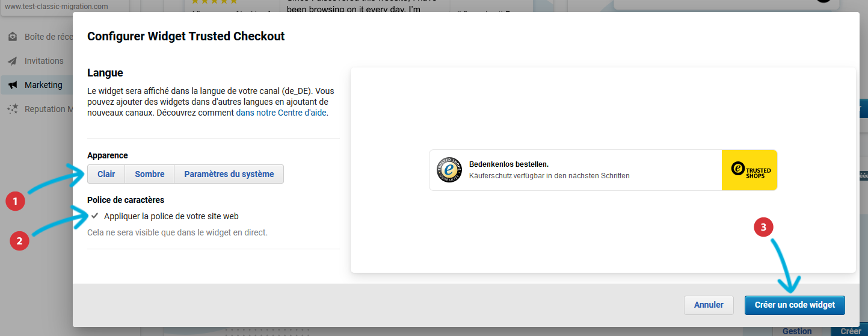Select the Clair appearance option
Screen dimensions: 868x336
[106, 174]
